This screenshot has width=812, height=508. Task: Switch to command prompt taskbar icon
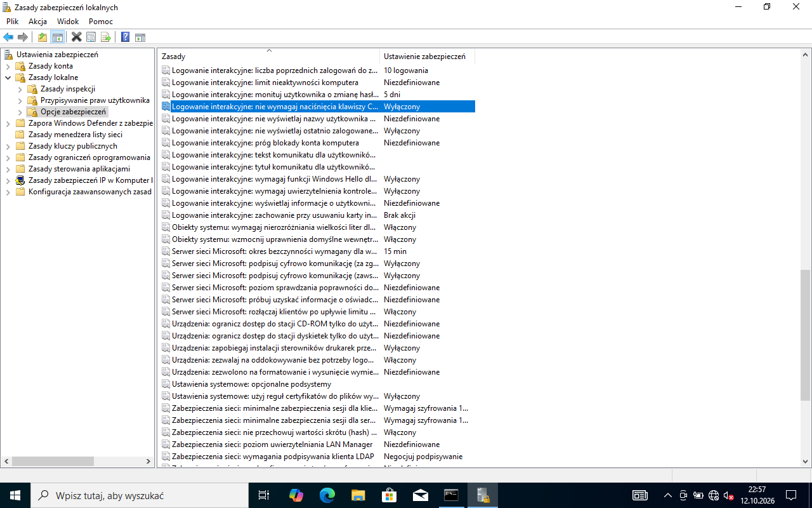451,495
